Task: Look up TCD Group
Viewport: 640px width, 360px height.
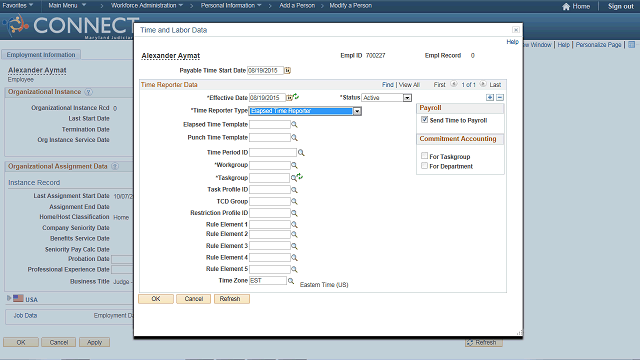Action: tap(294, 202)
